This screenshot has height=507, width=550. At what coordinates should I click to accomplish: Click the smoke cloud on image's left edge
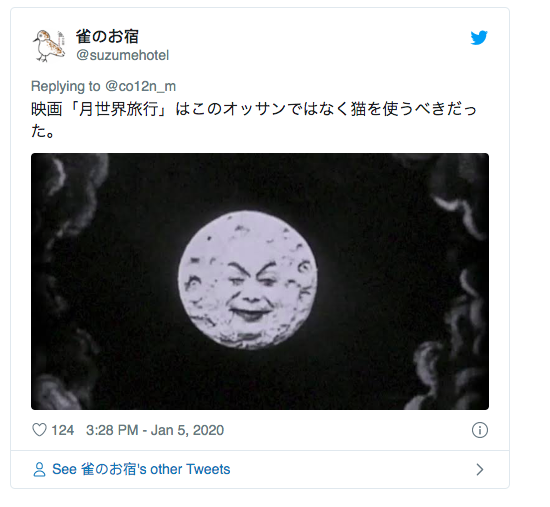click(x=67, y=281)
